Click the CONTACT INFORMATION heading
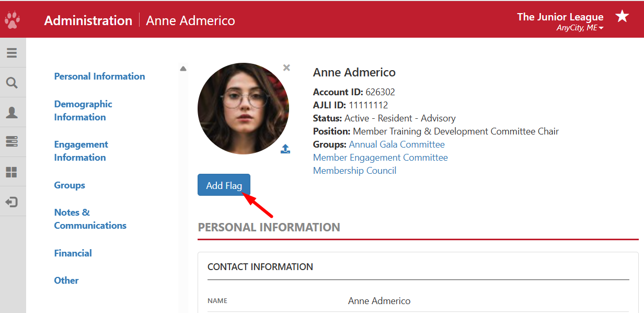644x313 pixels. [x=260, y=267]
